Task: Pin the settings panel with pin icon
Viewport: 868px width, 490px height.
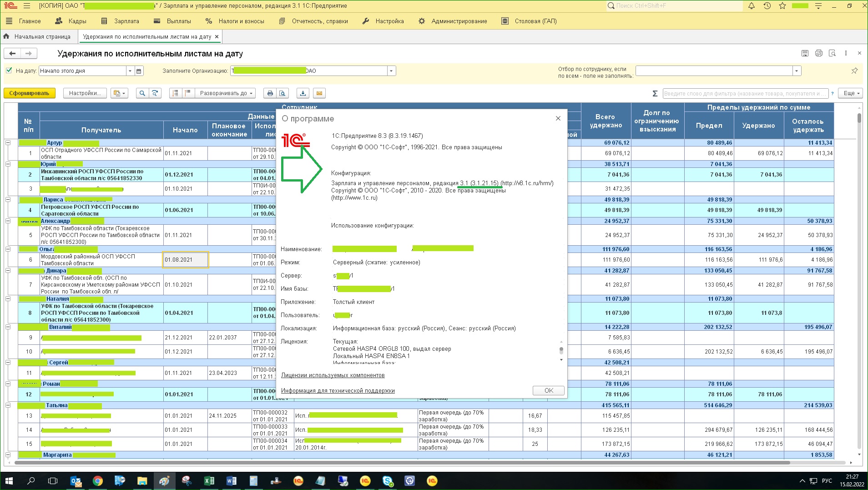Action: (x=854, y=71)
